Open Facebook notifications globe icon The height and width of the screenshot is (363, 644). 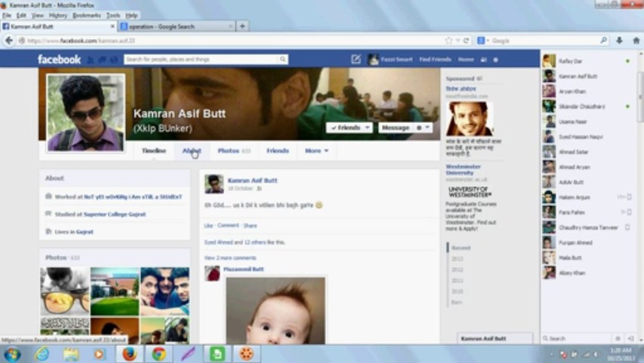pos(114,59)
